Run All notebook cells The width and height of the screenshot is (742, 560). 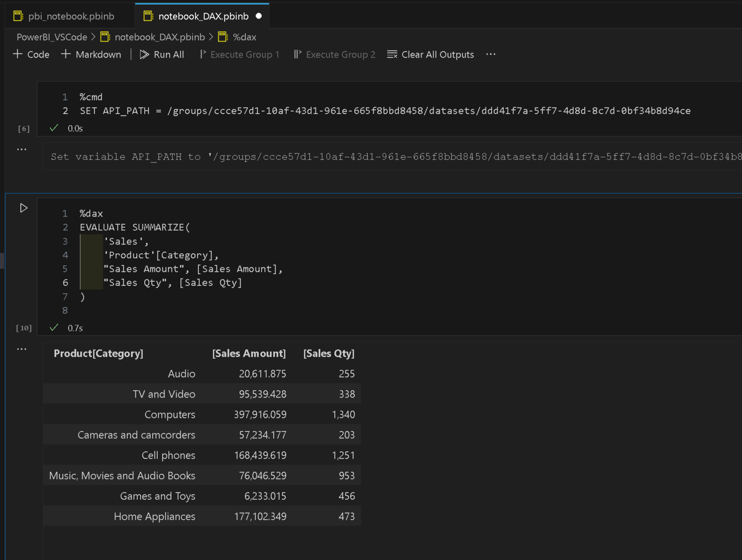(x=162, y=55)
